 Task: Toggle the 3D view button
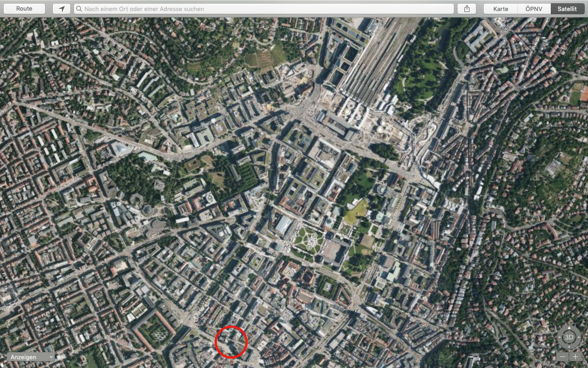pyautogui.click(x=569, y=337)
